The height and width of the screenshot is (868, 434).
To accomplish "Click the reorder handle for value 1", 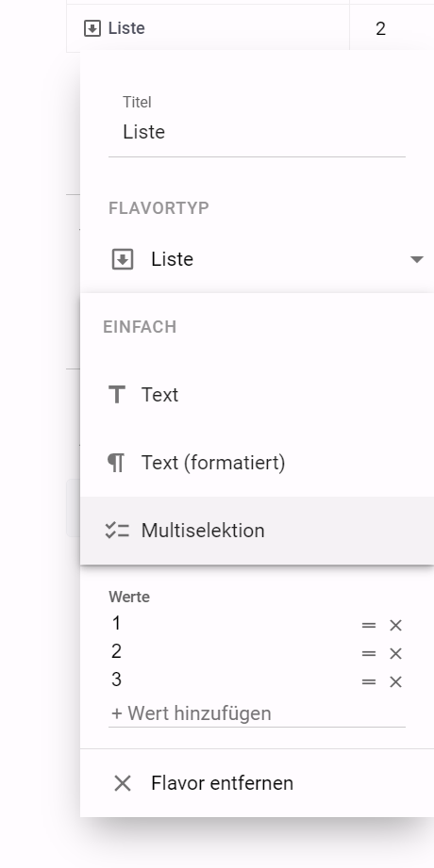I will click(369, 626).
